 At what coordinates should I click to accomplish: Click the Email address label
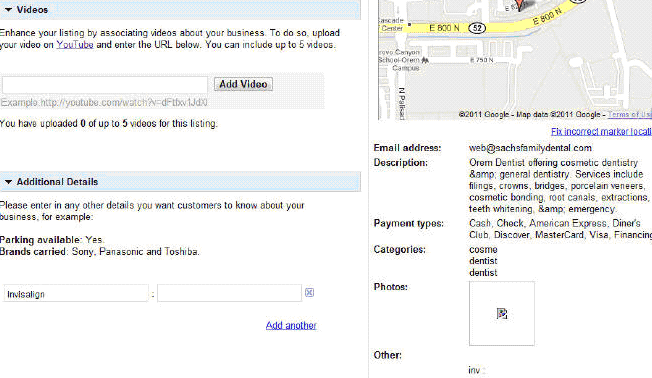407,148
